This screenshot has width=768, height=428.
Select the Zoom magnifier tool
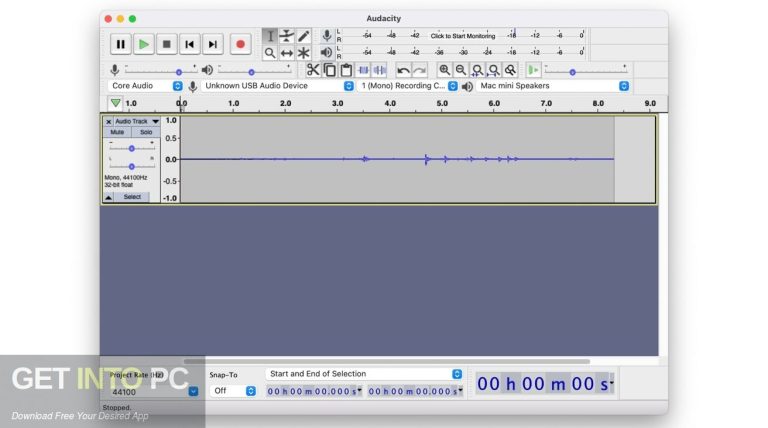tap(270, 52)
